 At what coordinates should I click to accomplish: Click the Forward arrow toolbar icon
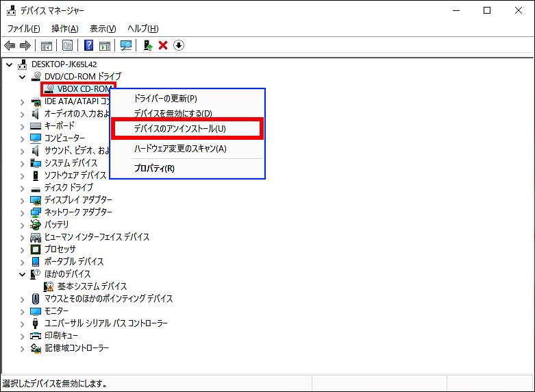25,45
